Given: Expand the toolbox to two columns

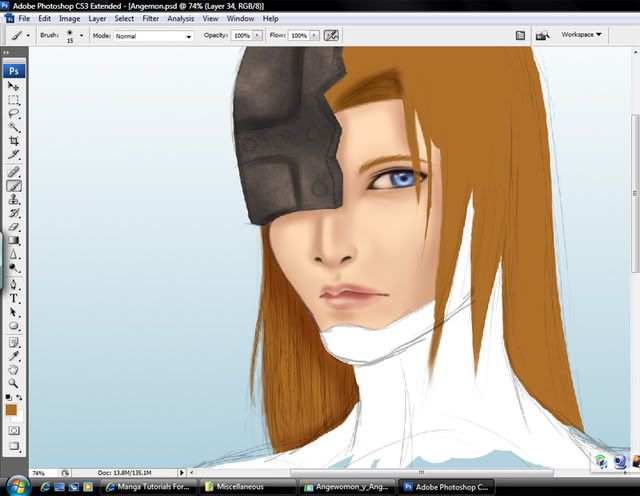Looking at the screenshot, I should coord(6,52).
